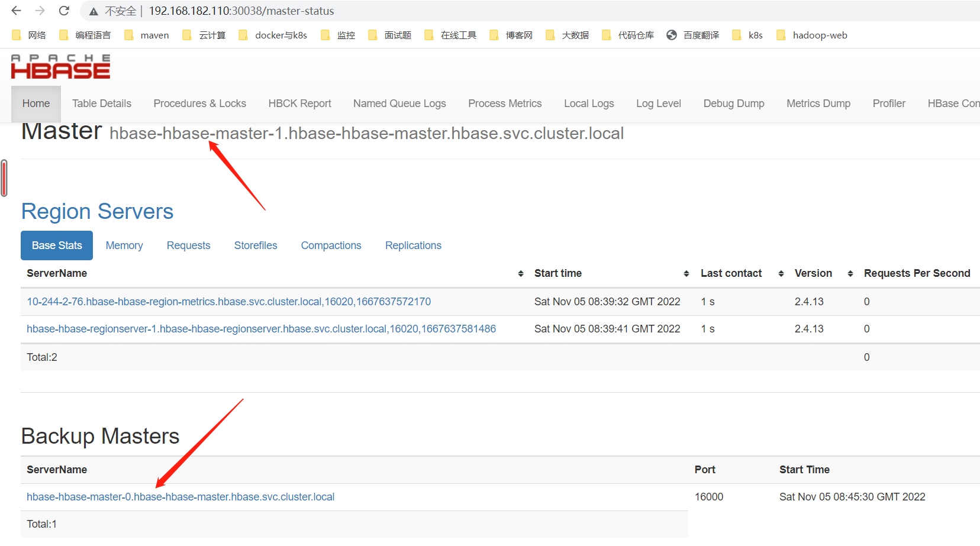Click the 'Not secure' warning icon
Image resolution: width=980 pixels, height=546 pixels.
92,11
